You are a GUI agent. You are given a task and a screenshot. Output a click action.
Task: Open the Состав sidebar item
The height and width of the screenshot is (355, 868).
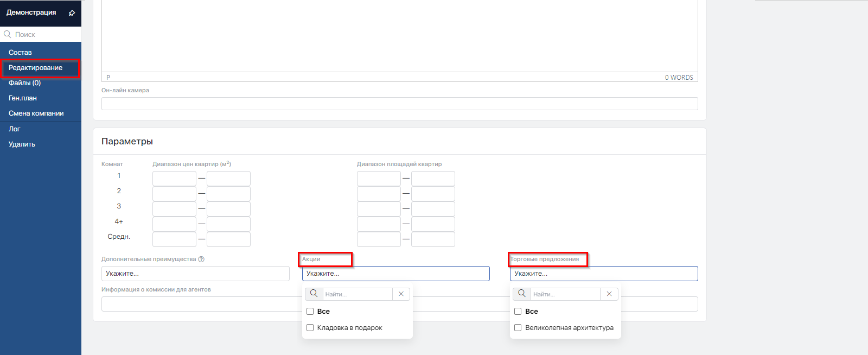click(x=20, y=53)
